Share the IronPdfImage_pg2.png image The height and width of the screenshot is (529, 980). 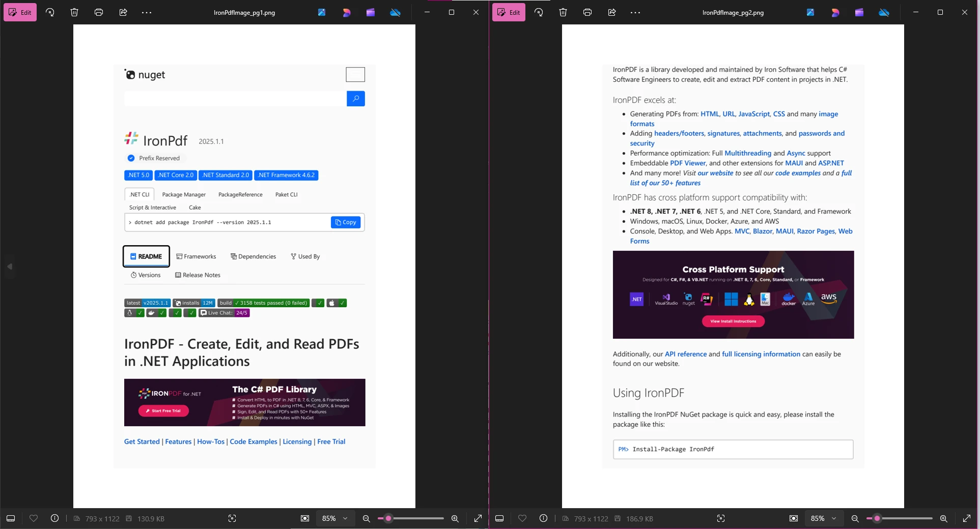[x=612, y=12]
